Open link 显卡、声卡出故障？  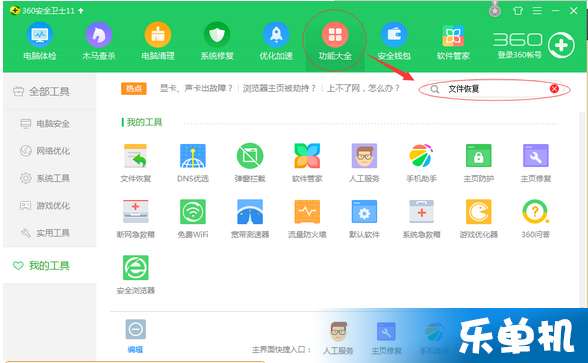[x=196, y=88]
